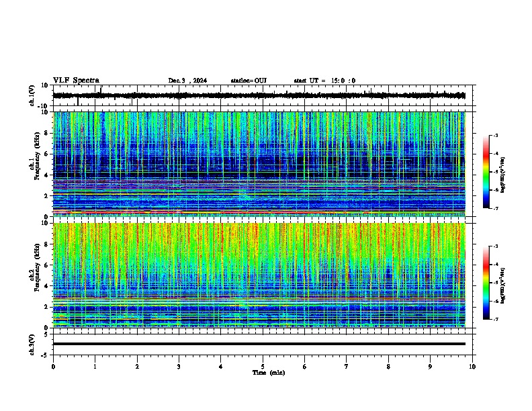Click the "6" kHz tick on ch.2 spectrogram axis
This screenshot has width=532, height=411.
tap(46, 265)
